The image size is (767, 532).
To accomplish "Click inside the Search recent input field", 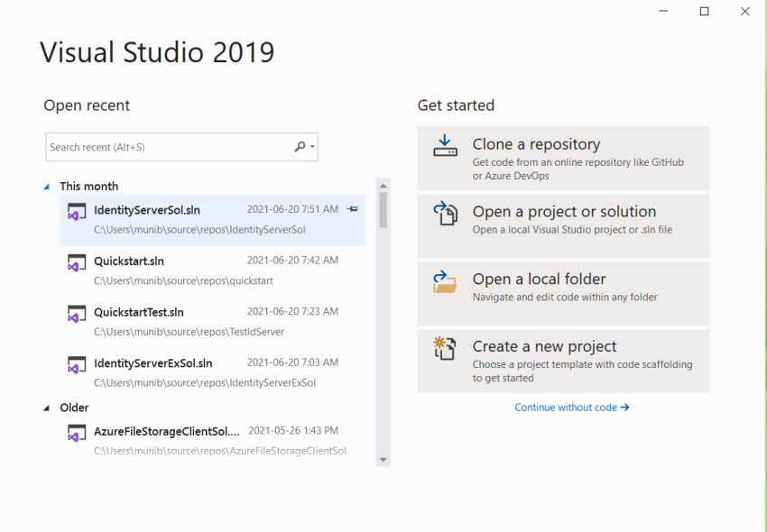I will coord(162,146).
